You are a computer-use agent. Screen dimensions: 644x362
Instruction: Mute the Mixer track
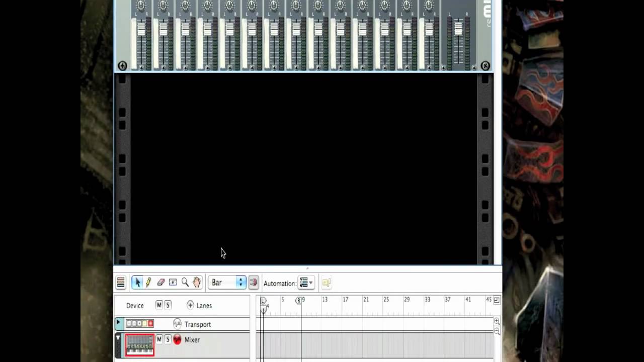coord(159,339)
